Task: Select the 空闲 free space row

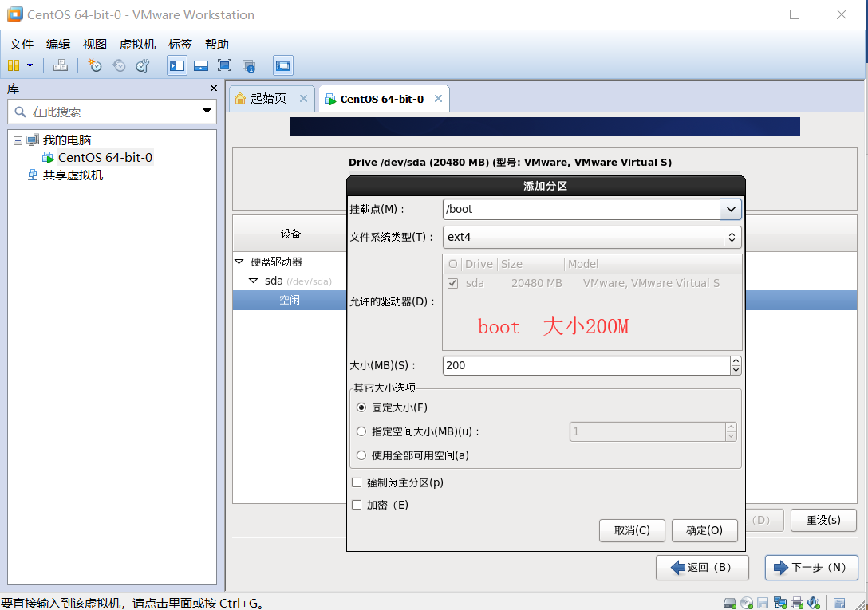Action: pos(290,300)
